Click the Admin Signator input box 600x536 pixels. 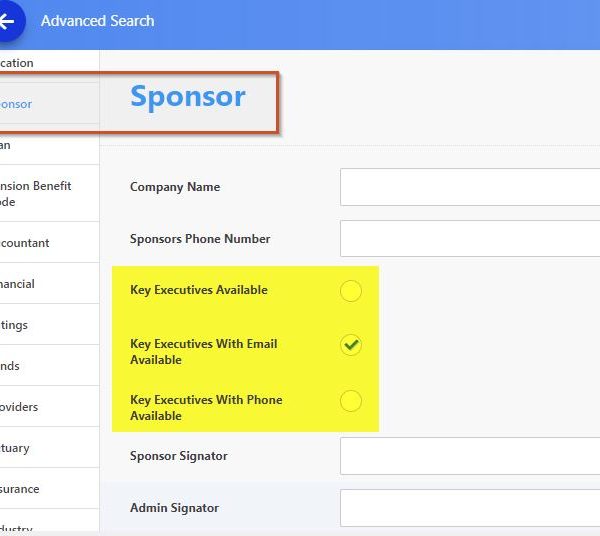[x=470, y=508]
